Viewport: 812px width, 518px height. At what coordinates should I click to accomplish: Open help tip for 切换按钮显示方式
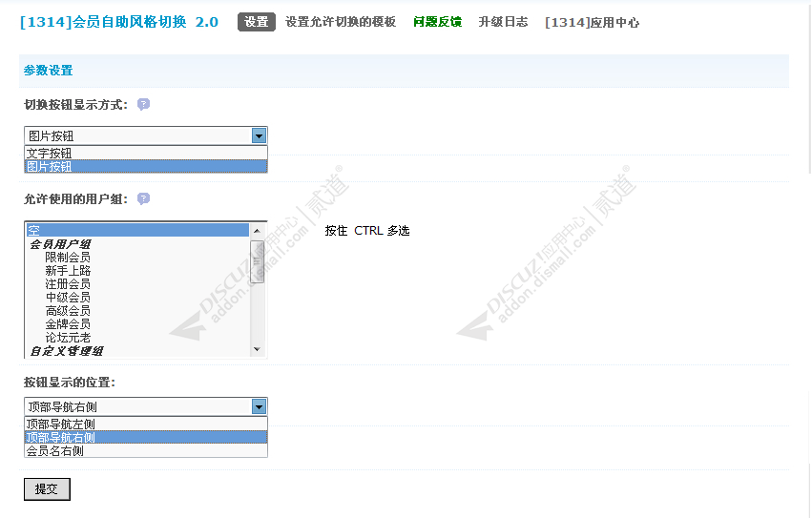(143, 105)
